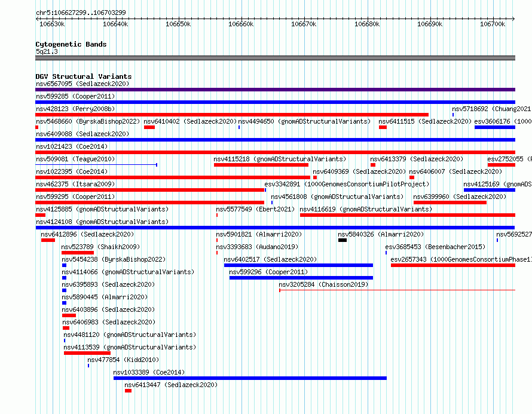
Task: Open nsv4494650 (gnomADStructuralVariants) label
Action: (304, 121)
